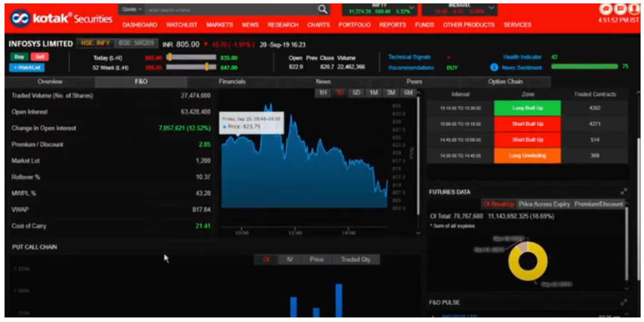Expand the NIFTY index dropdown
This screenshot has width=644, height=322.
(x=412, y=9)
